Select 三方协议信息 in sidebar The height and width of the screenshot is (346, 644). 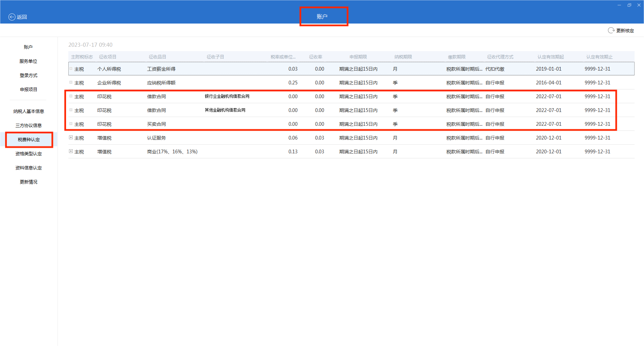click(28, 125)
